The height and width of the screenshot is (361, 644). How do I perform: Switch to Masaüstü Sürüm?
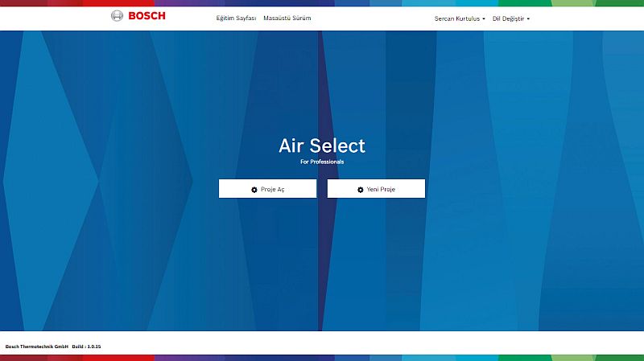(x=287, y=18)
